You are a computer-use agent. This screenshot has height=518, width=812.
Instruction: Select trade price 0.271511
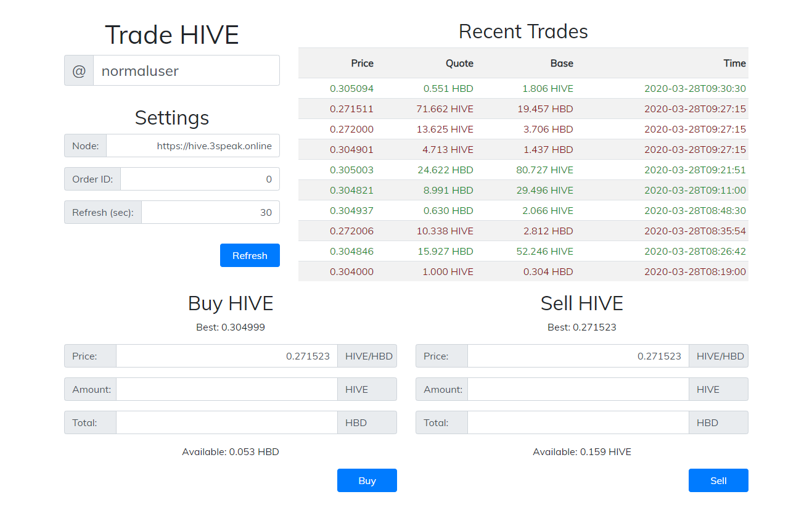coord(351,109)
